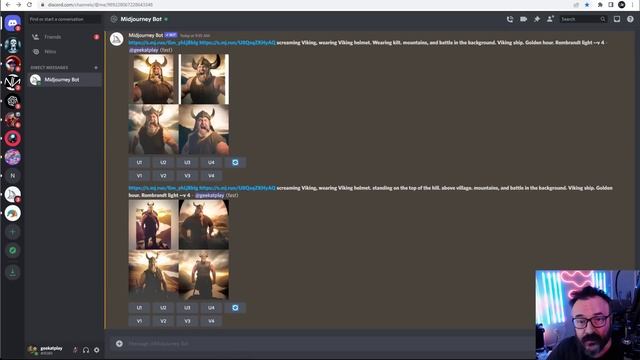The image size is (640, 360).
Task: Bookmark page star icon in address bar
Action: coord(587,4)
